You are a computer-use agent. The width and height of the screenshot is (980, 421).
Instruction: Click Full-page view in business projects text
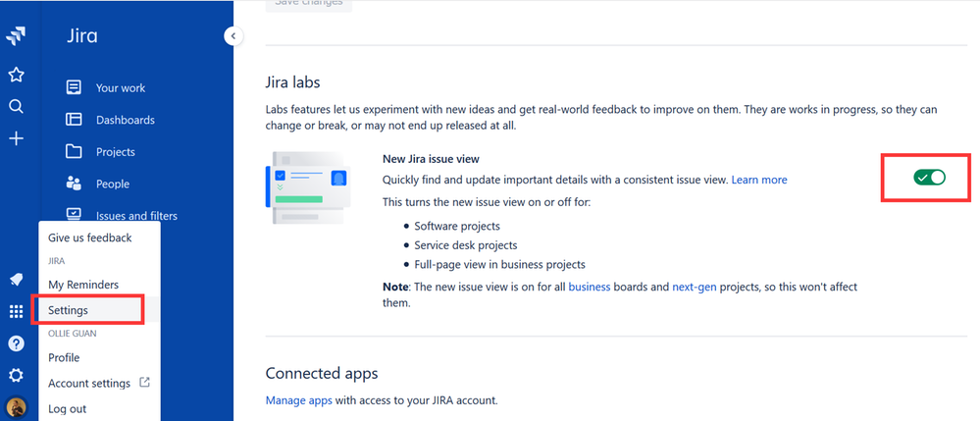pos(499,264)
